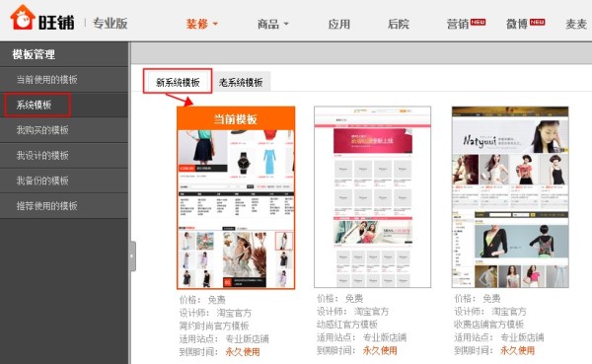This screenshot has width=592, height=364.
Task: Open the 装修 dropdown menu
Action: coord(201,24)
